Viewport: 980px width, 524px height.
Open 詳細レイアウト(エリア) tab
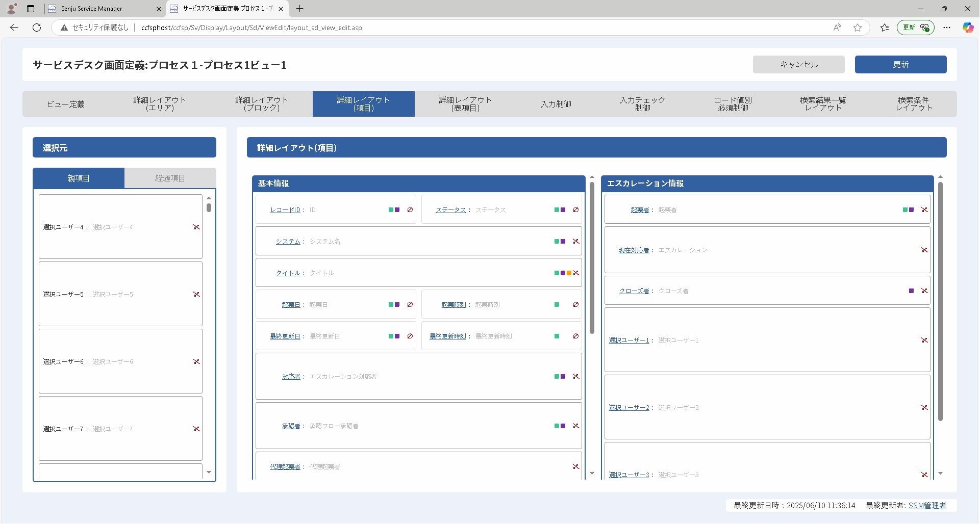[x=160, y=104]
